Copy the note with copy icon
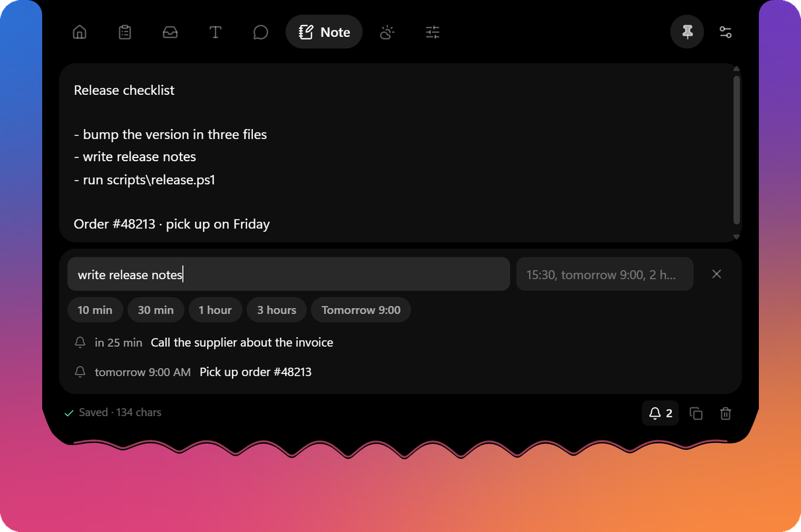 click(x=696, y=413)
